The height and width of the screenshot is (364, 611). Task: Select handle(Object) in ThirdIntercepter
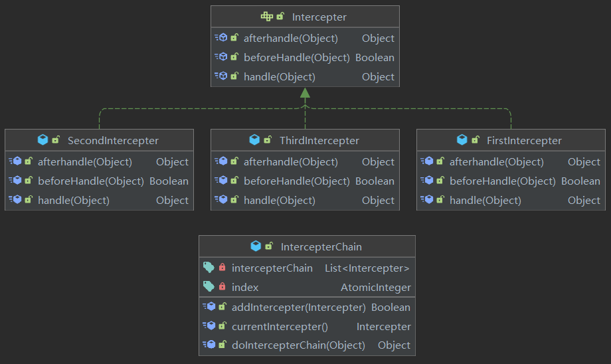pos(280,201)
